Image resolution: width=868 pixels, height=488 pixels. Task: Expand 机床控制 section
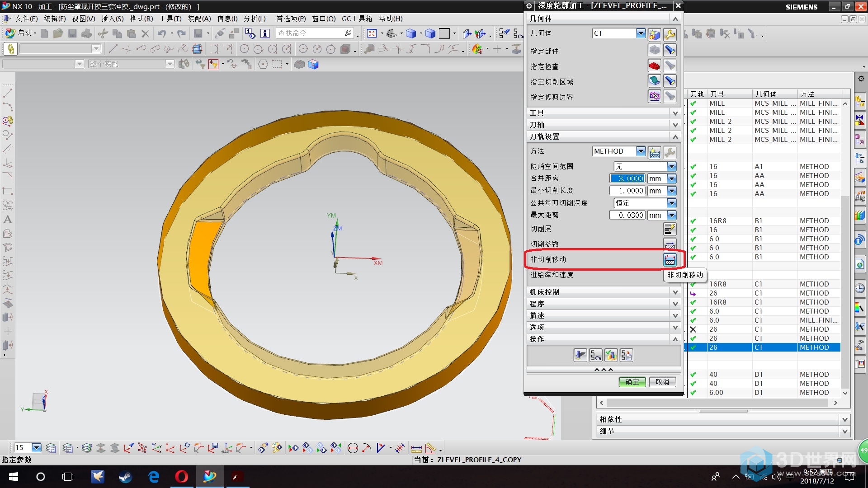[604, 292]
